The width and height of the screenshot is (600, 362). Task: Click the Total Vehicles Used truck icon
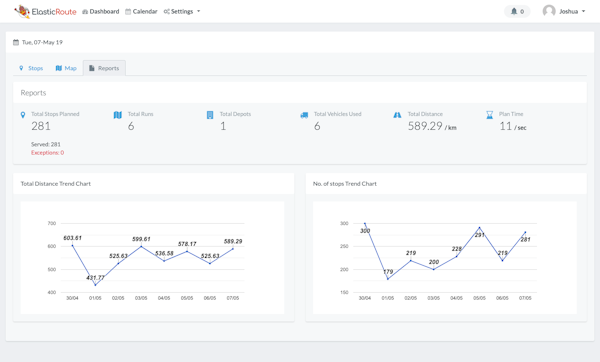click(304, 115)
